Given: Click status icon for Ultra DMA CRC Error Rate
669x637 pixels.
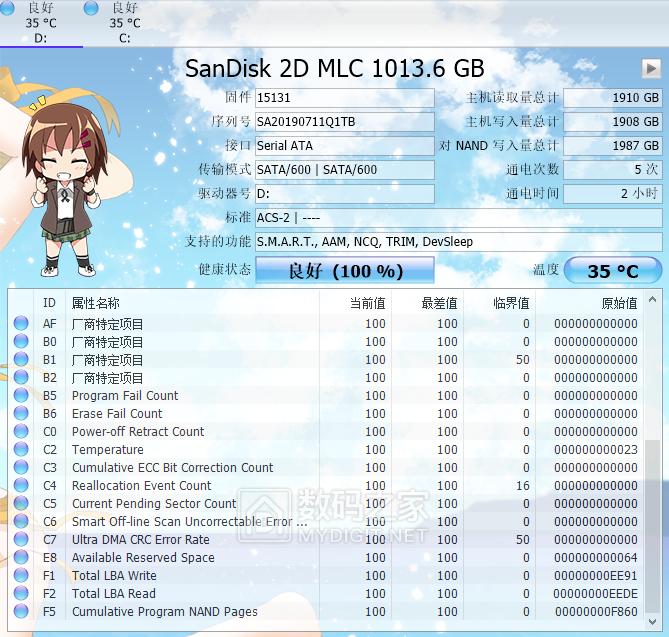Looking at the screenshot, I should point(21,539).
